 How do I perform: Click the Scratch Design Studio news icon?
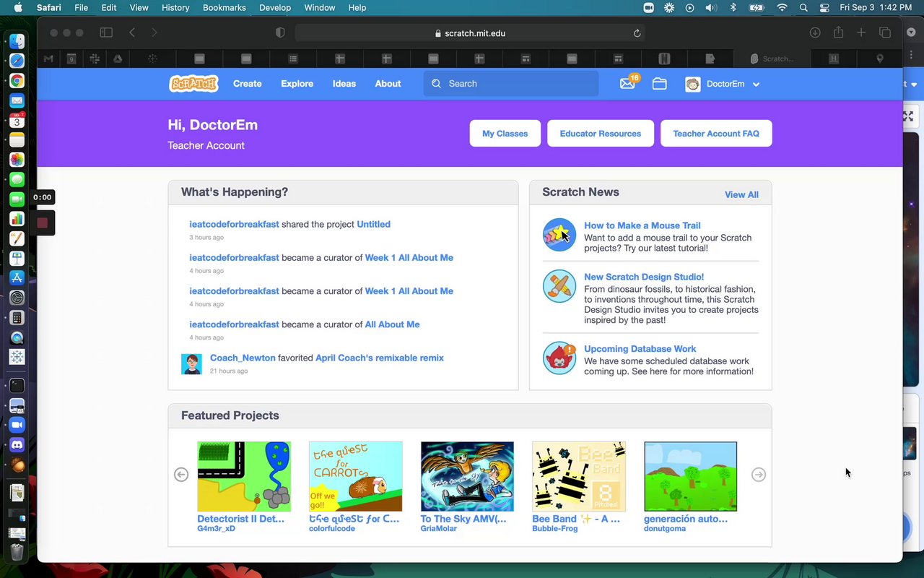[x=559, y=286]
